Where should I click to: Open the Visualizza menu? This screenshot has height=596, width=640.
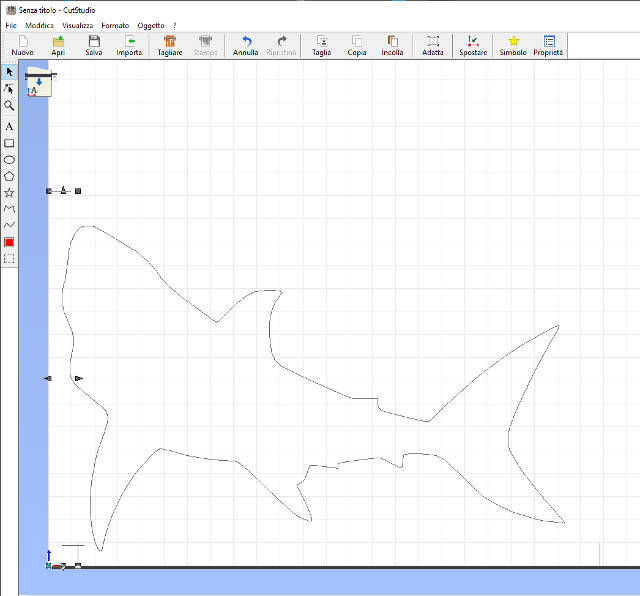pos(78,25)
